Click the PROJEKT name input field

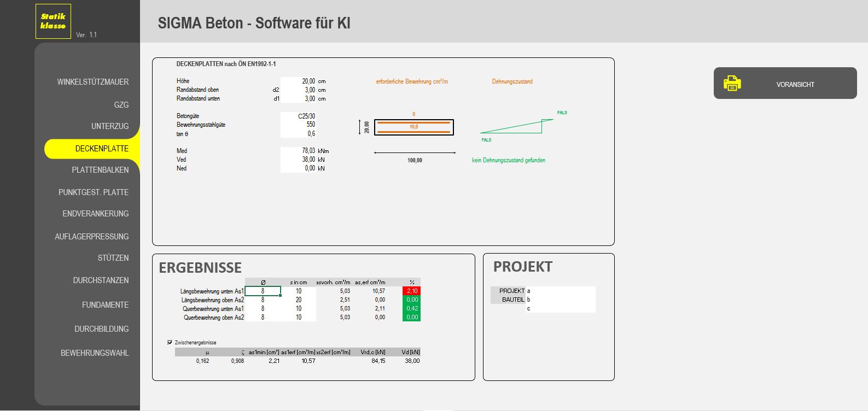click(561, 291)
